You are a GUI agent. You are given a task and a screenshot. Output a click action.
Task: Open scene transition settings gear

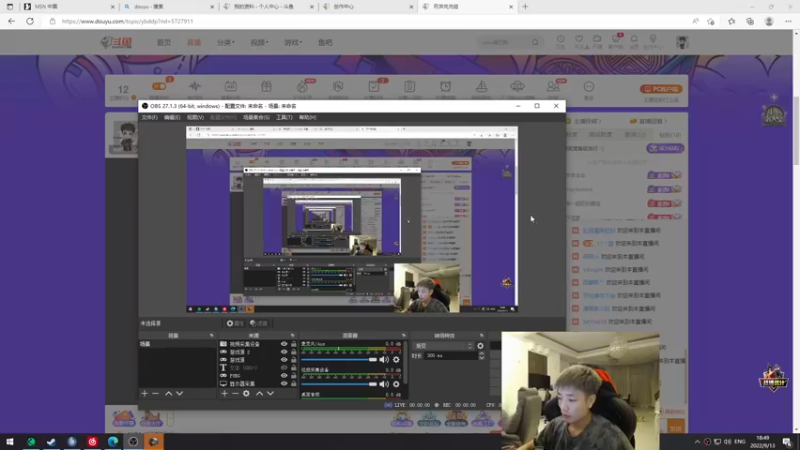pyautogui.click(x=480, y=346)
